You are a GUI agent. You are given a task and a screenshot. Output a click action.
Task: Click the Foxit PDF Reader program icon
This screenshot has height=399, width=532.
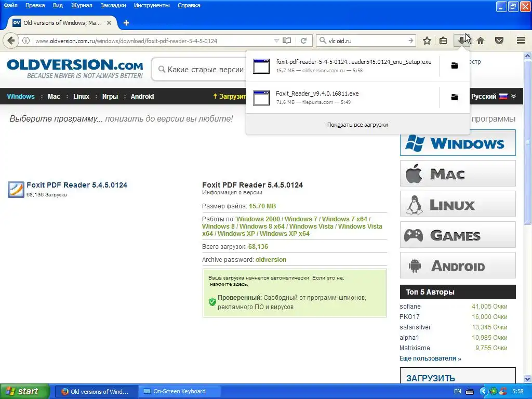16,189
